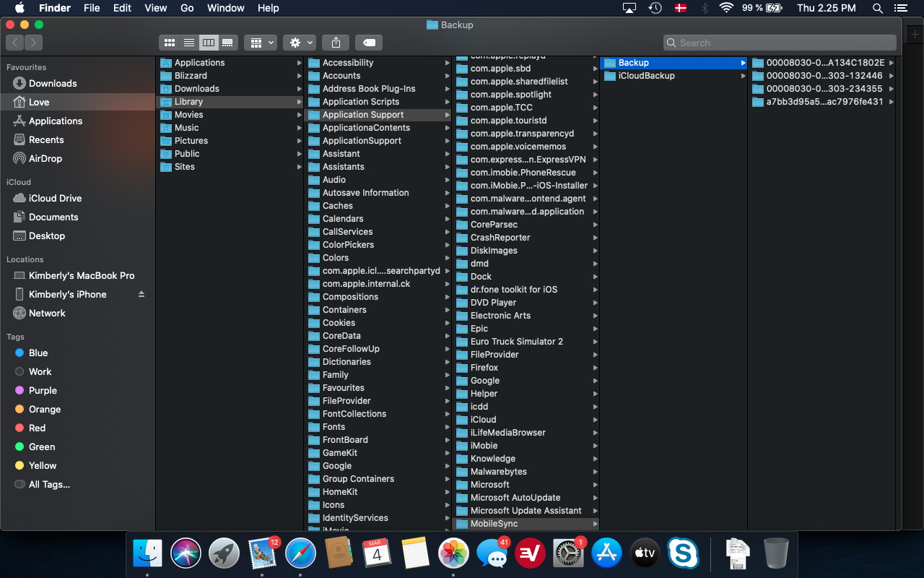The image size is (924, 578).
Task: Eject Kimberly's iPhone
Action: pyautogui.click(x=141, y=294)
